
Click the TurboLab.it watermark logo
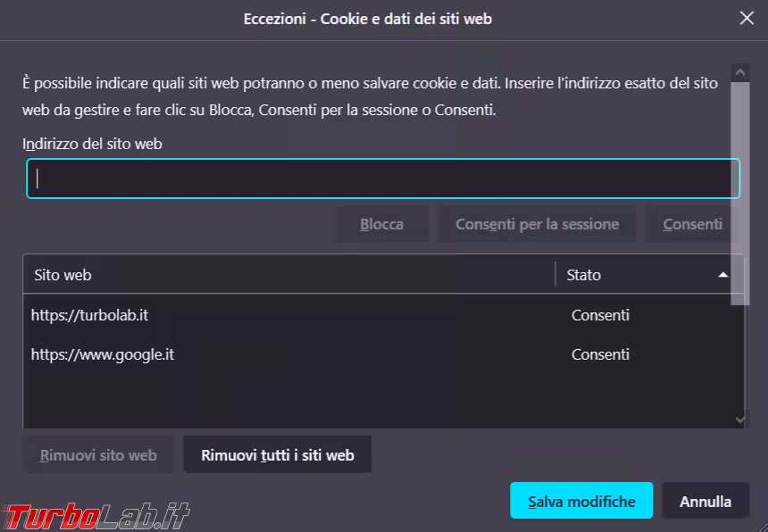[x=98, y=515]
